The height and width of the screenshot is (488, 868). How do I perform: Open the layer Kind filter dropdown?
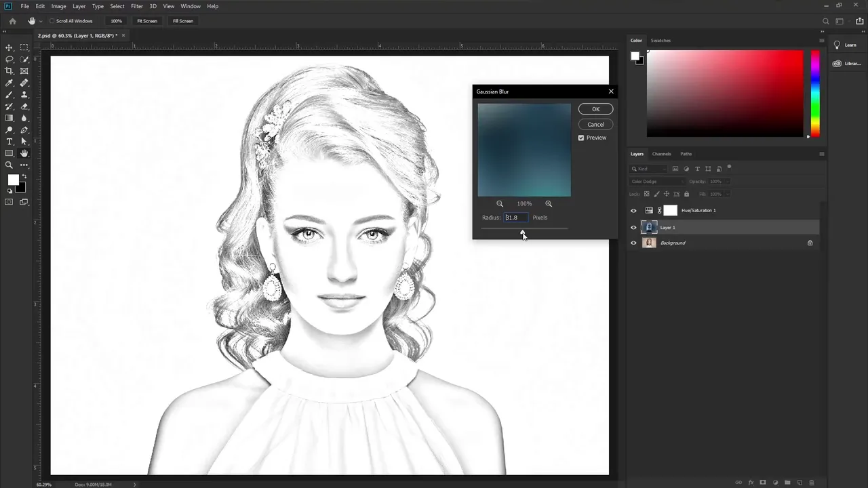pos(649,169)
